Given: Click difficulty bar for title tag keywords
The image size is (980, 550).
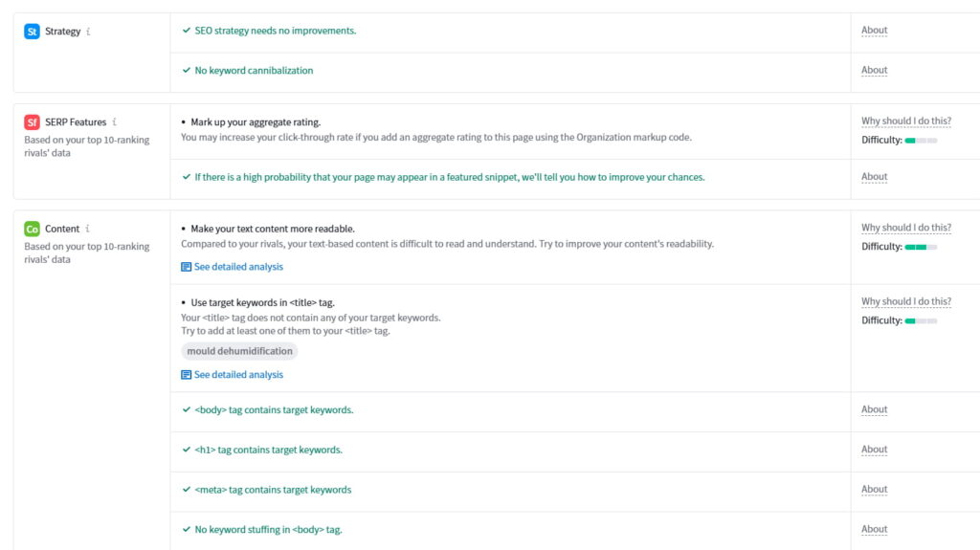Looking at the screenshot, I should pos(922,321).
